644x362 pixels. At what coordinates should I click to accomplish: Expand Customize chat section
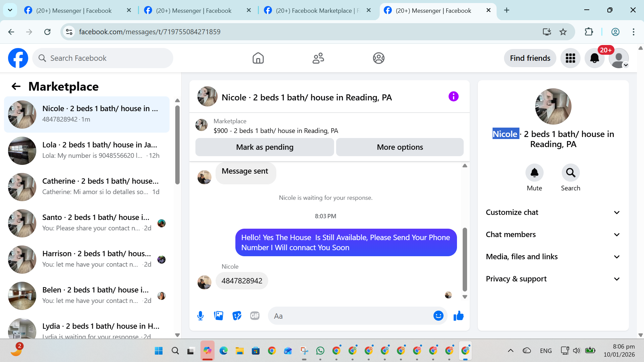pos(553,212)
